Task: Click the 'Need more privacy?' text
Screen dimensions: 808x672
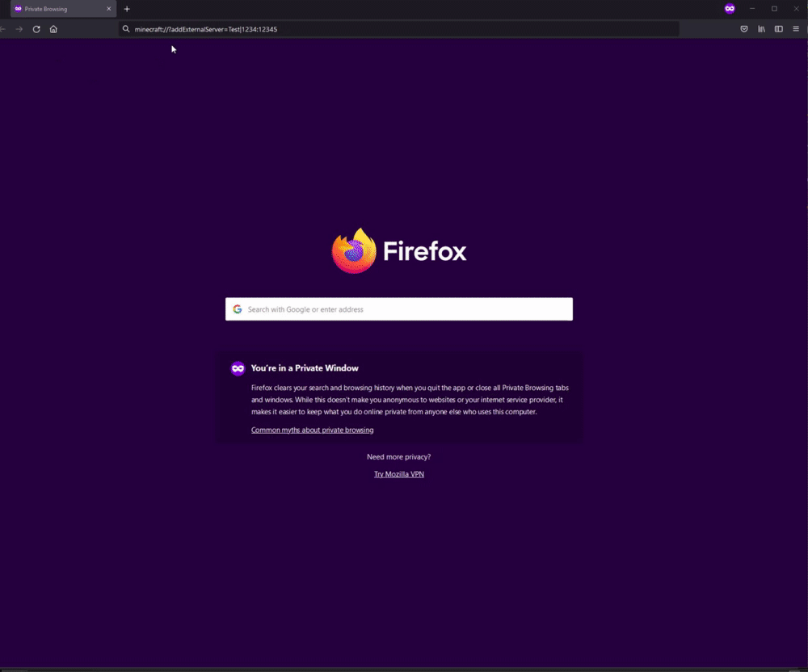Action: pyautogui.click(x=399, y=457)
